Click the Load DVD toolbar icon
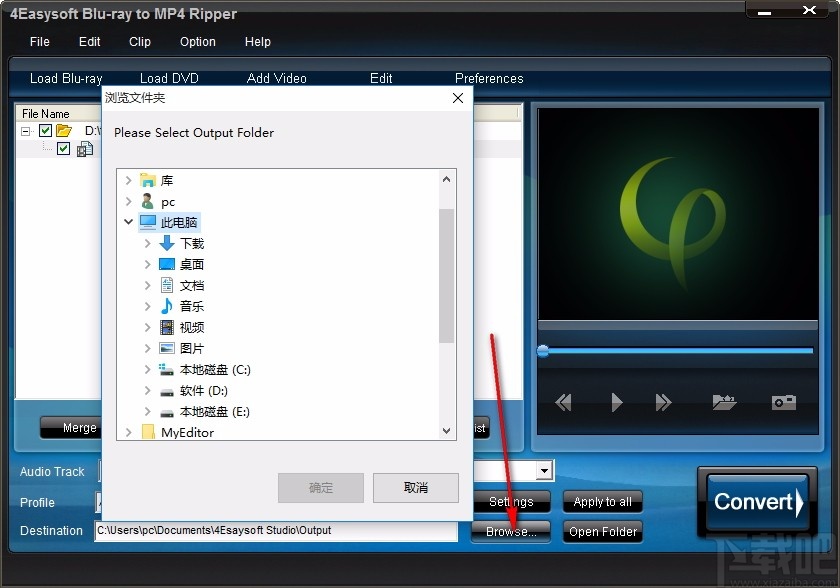The height and width of the screenshot is (588, 840). 170,78
